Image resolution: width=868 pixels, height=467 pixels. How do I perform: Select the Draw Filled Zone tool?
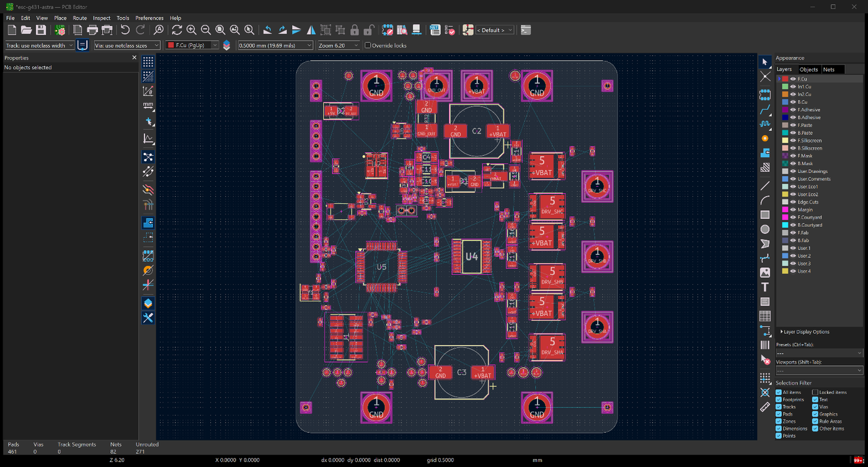765,153
